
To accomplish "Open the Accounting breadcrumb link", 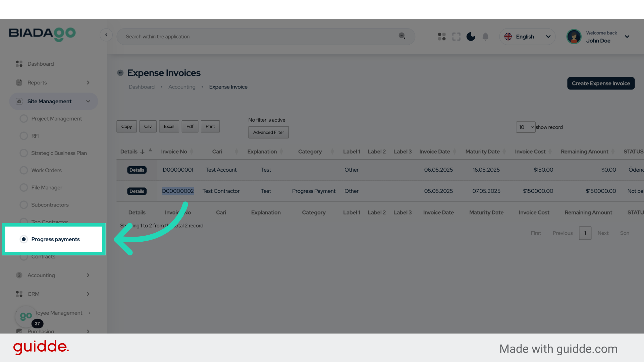I will coord(182,87).
